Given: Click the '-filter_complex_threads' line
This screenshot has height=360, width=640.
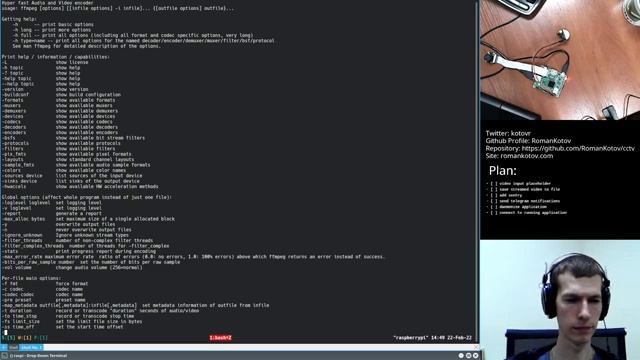Looking at the screenshot, I should click(x=85, y=246).
